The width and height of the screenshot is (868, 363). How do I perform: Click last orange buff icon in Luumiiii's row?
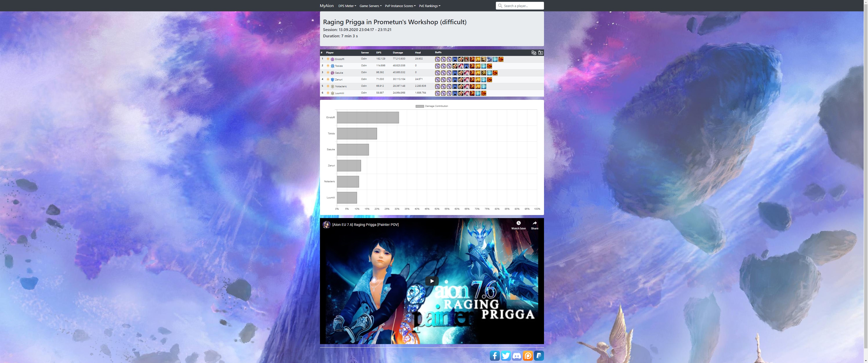(483, 93)
